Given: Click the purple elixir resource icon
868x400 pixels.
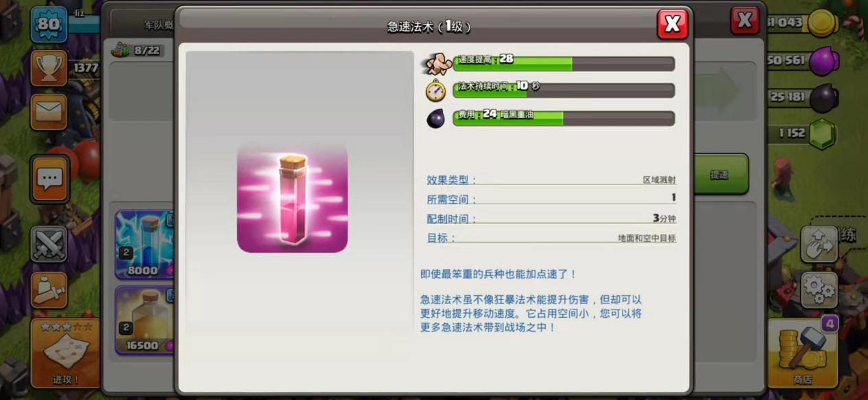Looking at the screenshot, I should click(823, 60).
